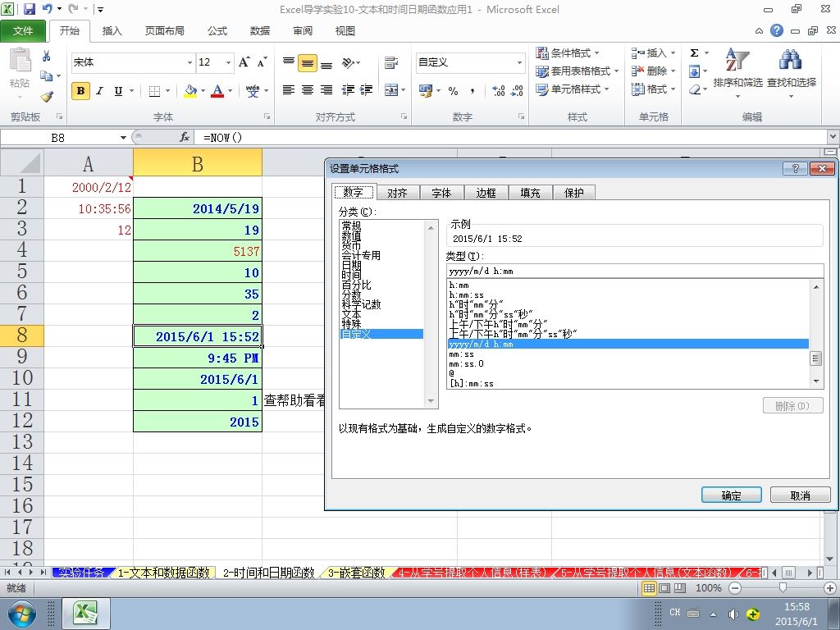Viewport: 840px width, 630px height.
Task: Click font color red A swatch
Action: point(217,91)
